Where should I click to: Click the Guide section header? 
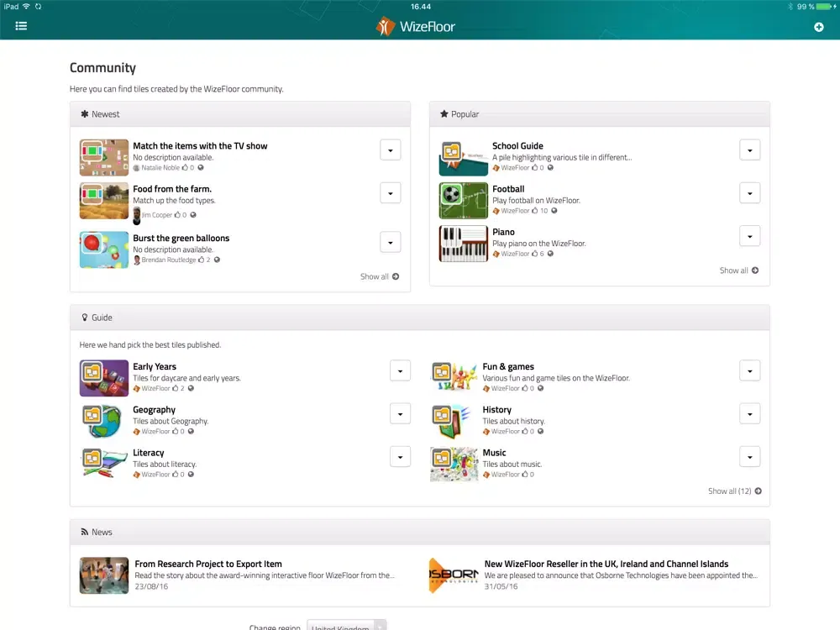[x=420, y=318]
